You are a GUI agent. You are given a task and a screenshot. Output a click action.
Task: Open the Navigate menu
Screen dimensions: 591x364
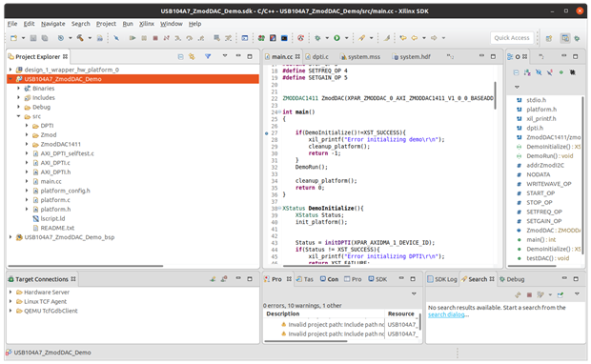[x=52, y=24]
